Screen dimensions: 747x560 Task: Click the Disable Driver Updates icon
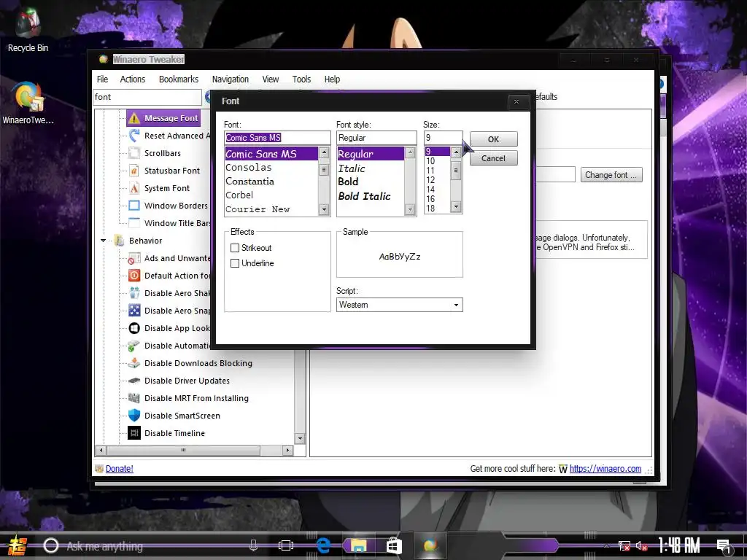pyautogui.click(x=134, y=381)
